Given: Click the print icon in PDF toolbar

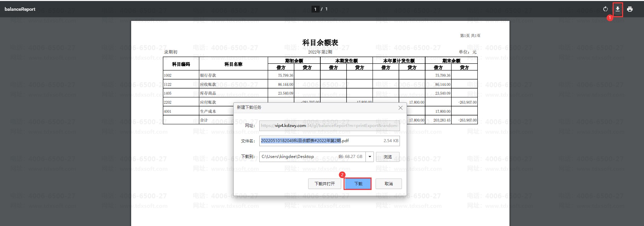Looking at the screenshot, I should click(x=630, y=9).
